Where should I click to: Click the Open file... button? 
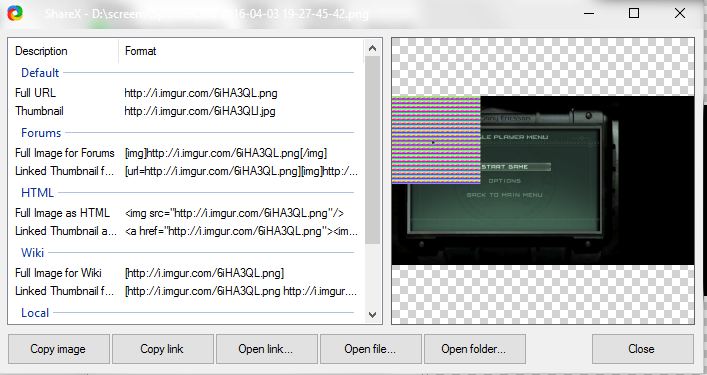[x=371, y=349]
